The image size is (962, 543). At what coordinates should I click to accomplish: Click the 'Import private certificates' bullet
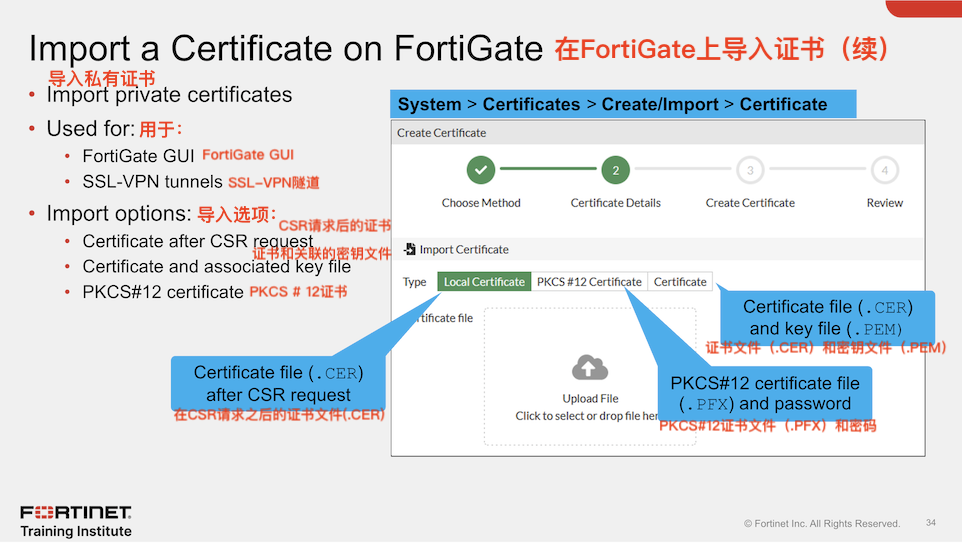pyautogui.click(x=169, y=94)
